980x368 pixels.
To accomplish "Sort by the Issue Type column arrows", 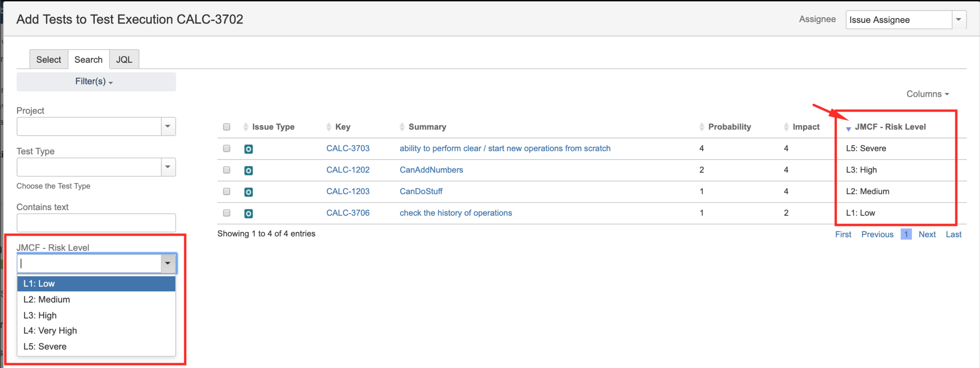I will point(246,127).
